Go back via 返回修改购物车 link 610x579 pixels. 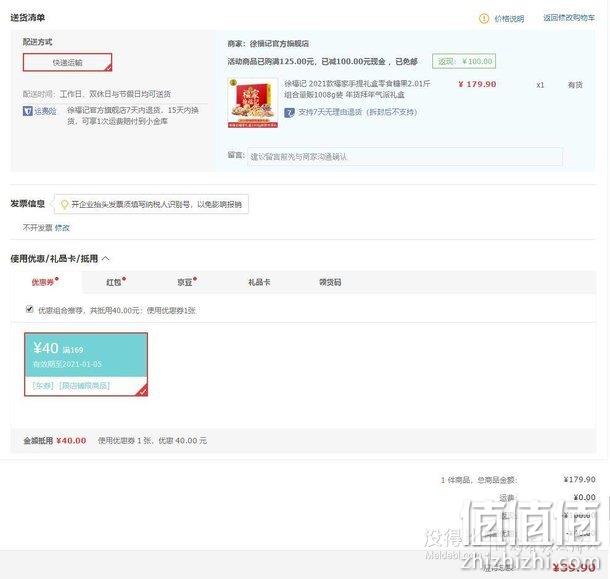click(x=569, y=18)
